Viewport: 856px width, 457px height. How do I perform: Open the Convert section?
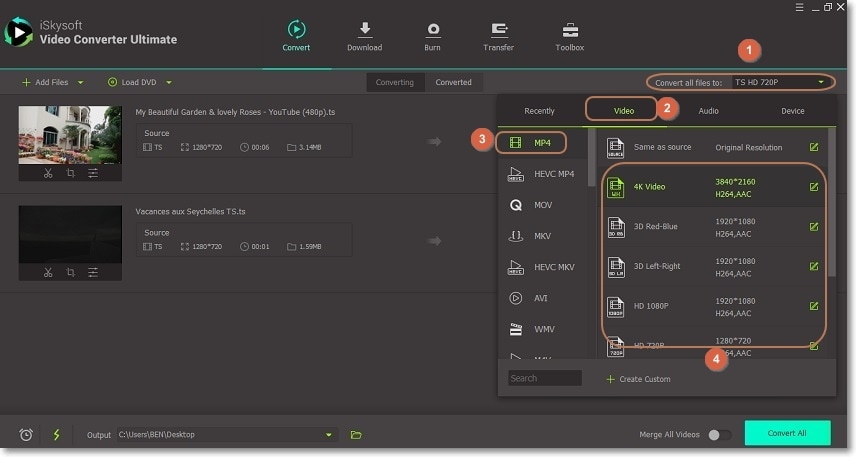tap(296, 36)
